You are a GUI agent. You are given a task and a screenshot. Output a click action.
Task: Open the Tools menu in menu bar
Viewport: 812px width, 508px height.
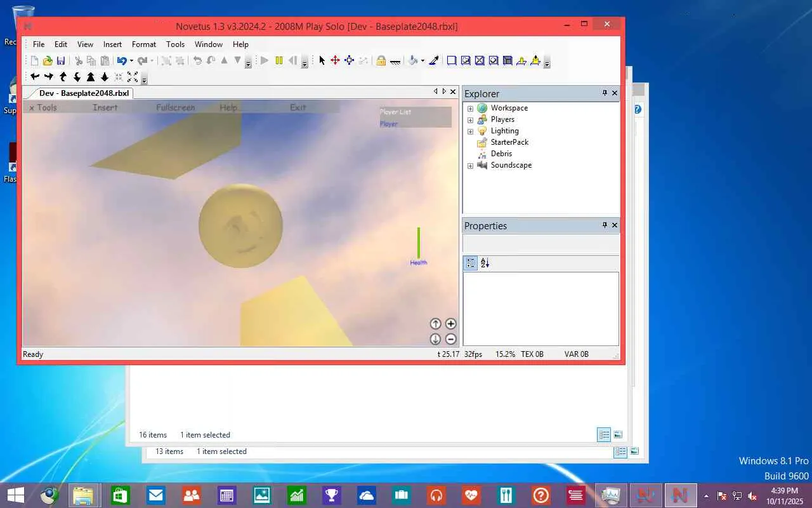[175, 44]
